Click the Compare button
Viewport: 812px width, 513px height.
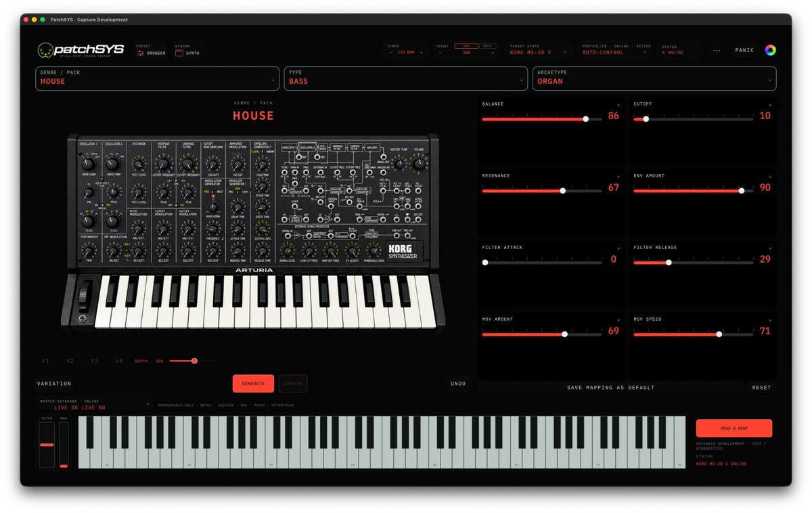click(x=292, y=384)
